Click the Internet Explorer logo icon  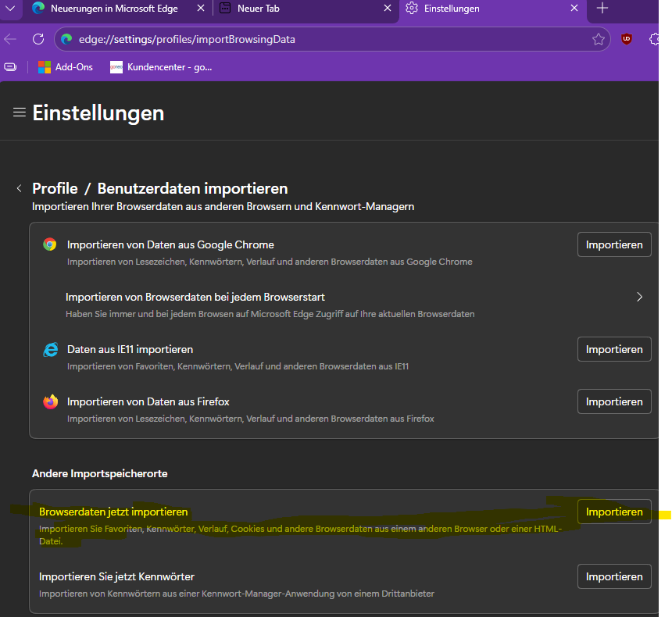tap(51, 350)
